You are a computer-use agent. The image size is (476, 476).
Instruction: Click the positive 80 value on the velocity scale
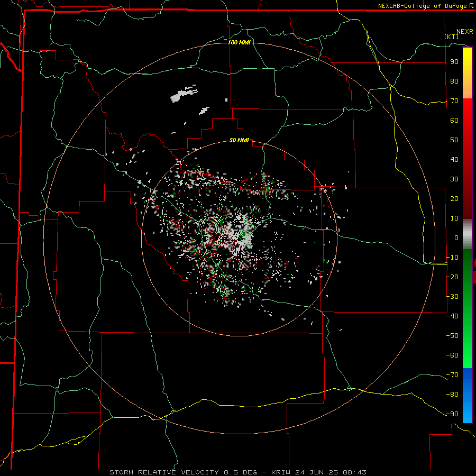[x=454, y=81]
